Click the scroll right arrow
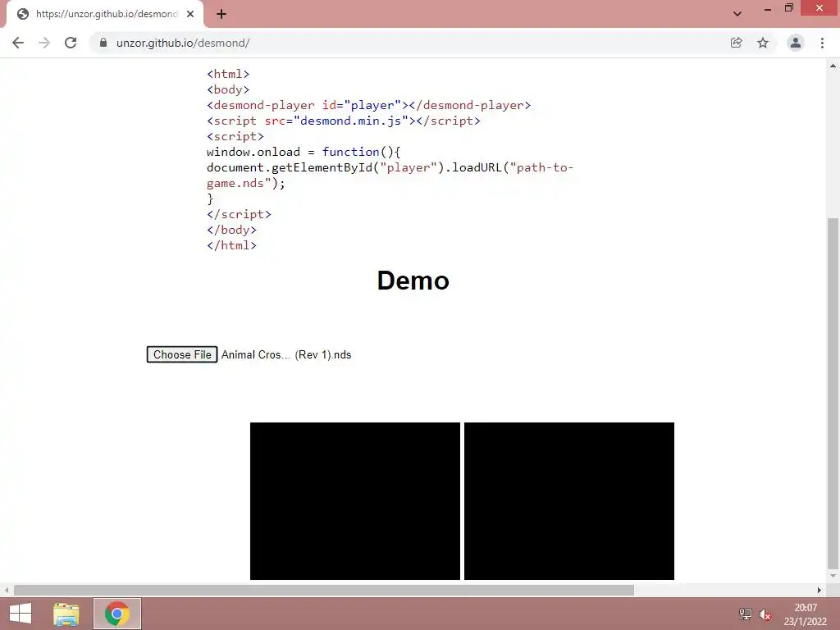This screenshot has height=630, width=840. click(819, 591)
